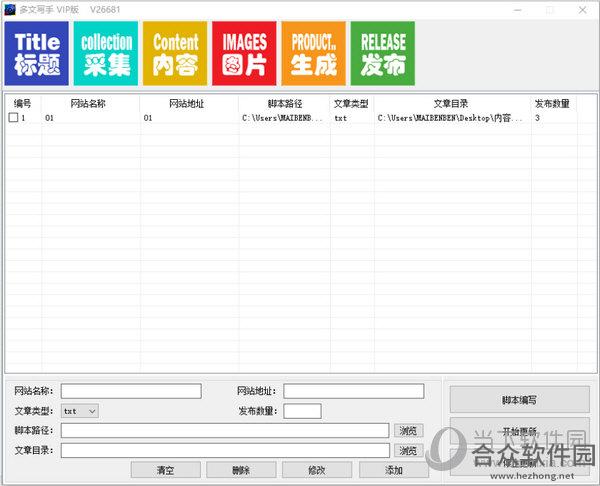
Task: Open the cyan collection 采集 module
Action: coord(106,54)
